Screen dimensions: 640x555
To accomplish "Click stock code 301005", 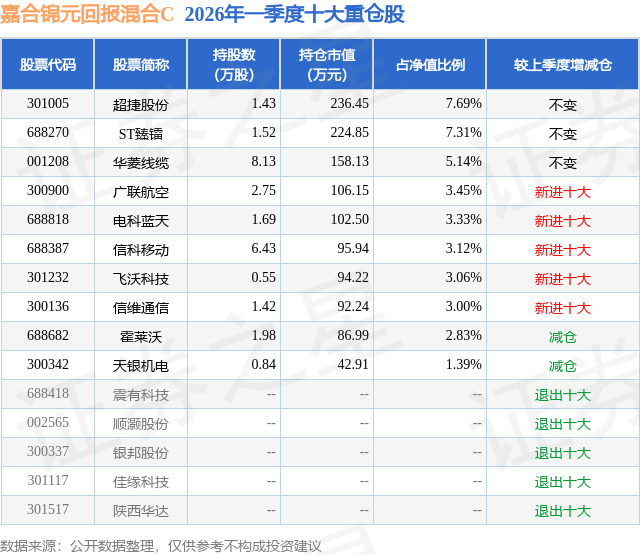I will point(48,104).
